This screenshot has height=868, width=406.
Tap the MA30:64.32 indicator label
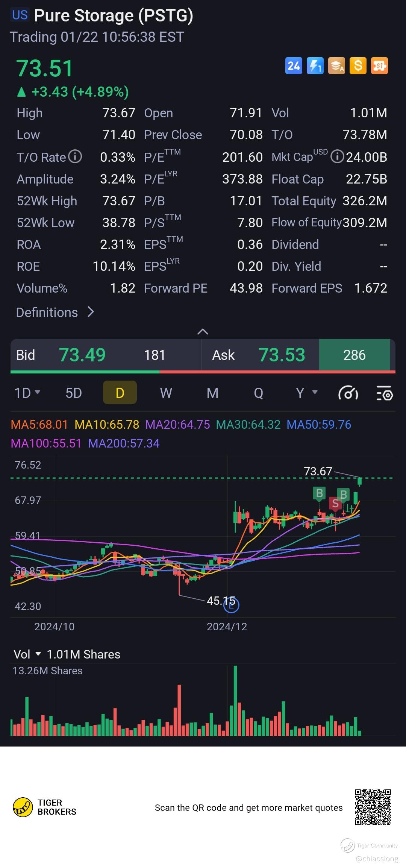(248, 425)
